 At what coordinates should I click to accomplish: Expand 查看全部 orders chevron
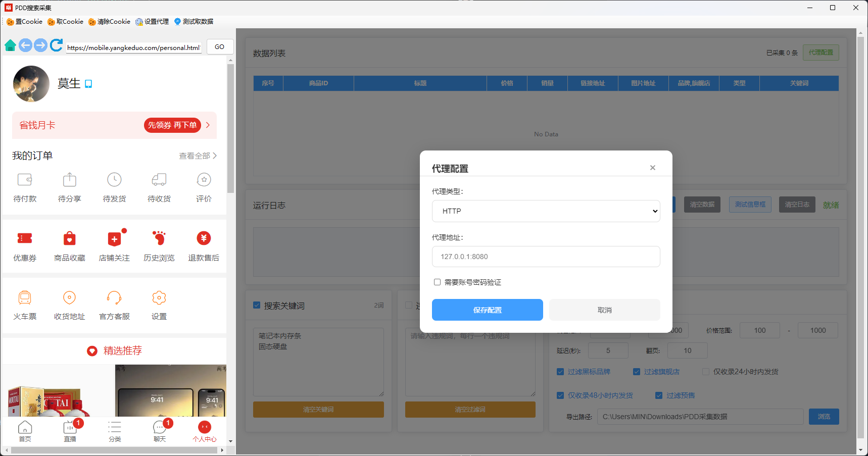(215, 156)
